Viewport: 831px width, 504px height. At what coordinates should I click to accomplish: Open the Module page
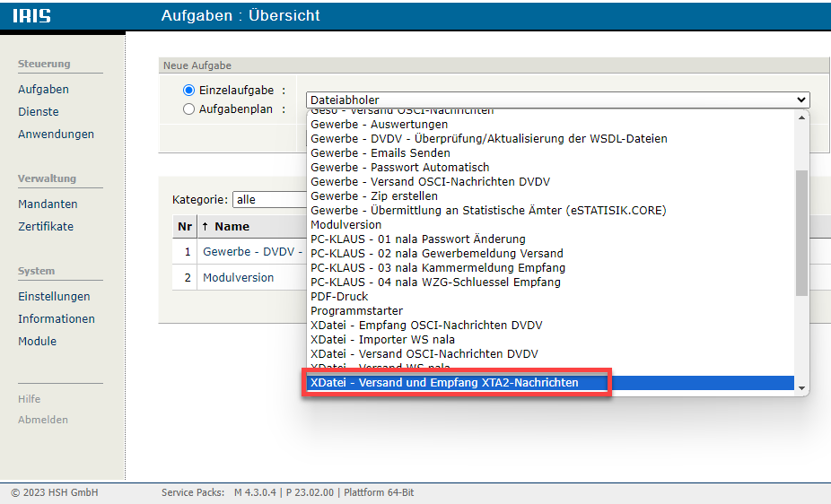pos(37,342)
